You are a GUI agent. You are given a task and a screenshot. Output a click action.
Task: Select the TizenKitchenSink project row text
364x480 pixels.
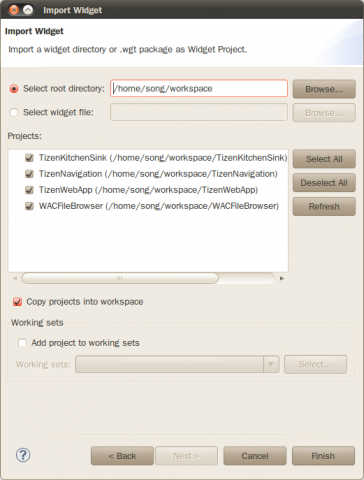click(x=163, y=158)
